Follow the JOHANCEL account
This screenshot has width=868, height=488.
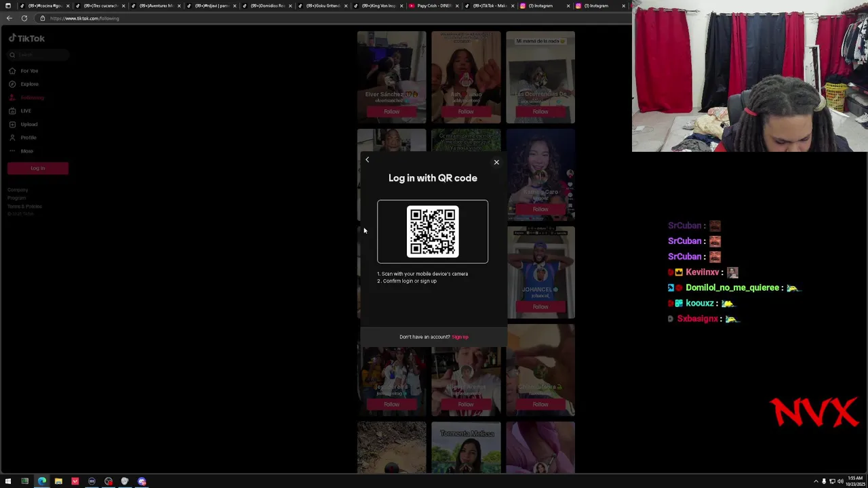(540, 307)
